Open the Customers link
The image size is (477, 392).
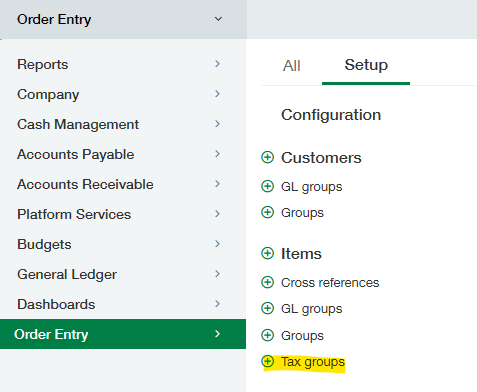(321, 158)
